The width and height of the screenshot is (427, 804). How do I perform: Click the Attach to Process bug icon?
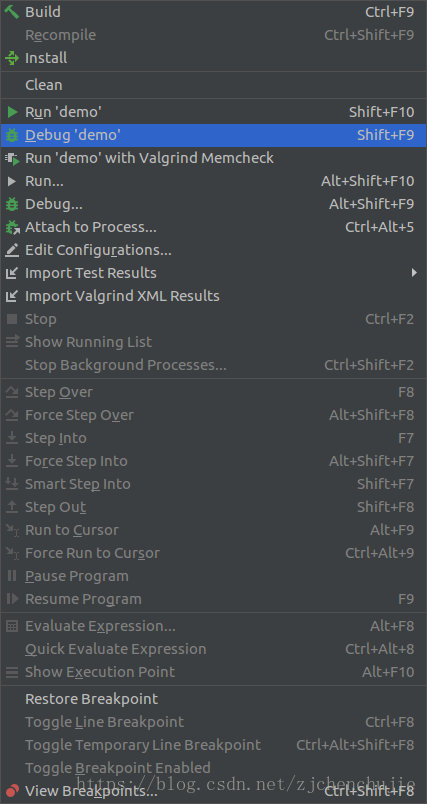(x=11, y=227)
